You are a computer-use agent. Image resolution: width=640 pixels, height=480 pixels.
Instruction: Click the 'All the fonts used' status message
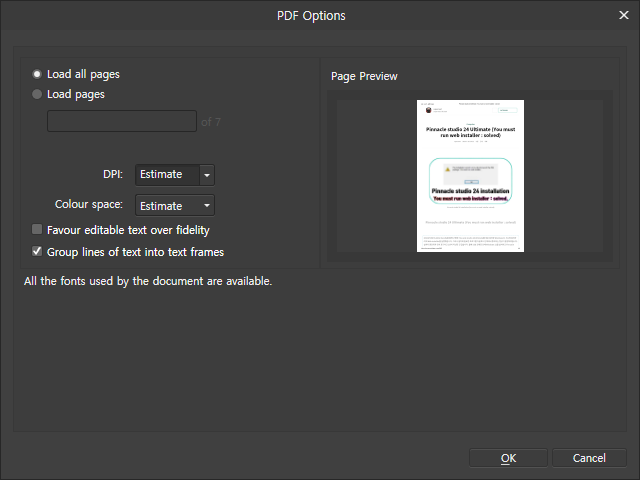148,281
